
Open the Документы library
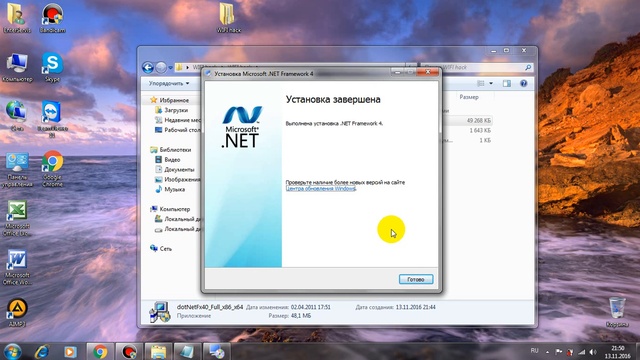pyautogui.click(x=175, y=169)
